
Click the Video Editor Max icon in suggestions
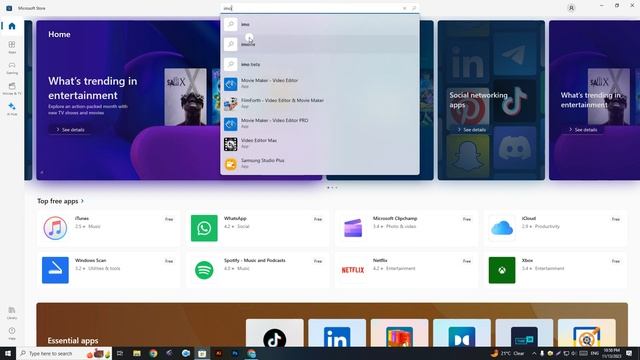tap(231, 144)
